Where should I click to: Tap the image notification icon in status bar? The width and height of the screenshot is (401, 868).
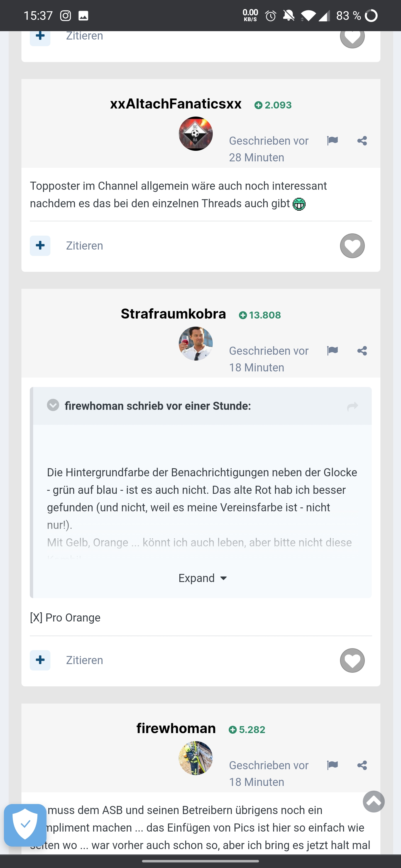tap(83, 16)
